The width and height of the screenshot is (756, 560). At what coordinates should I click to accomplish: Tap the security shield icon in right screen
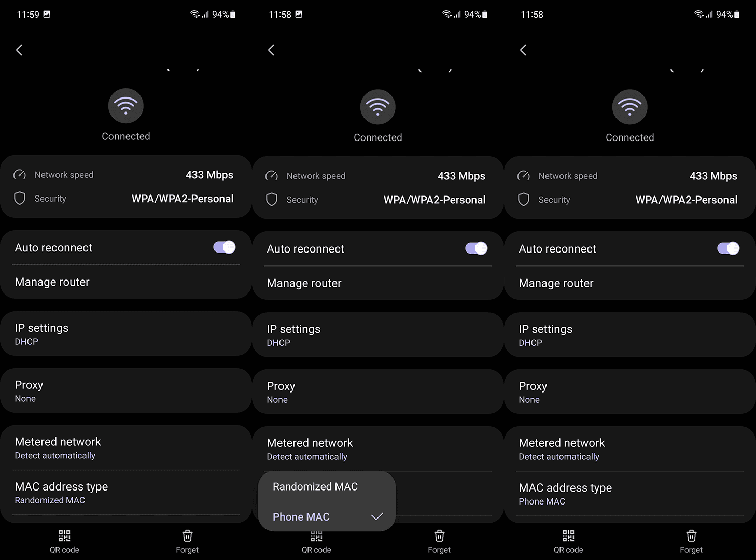(x=524, y=200)
